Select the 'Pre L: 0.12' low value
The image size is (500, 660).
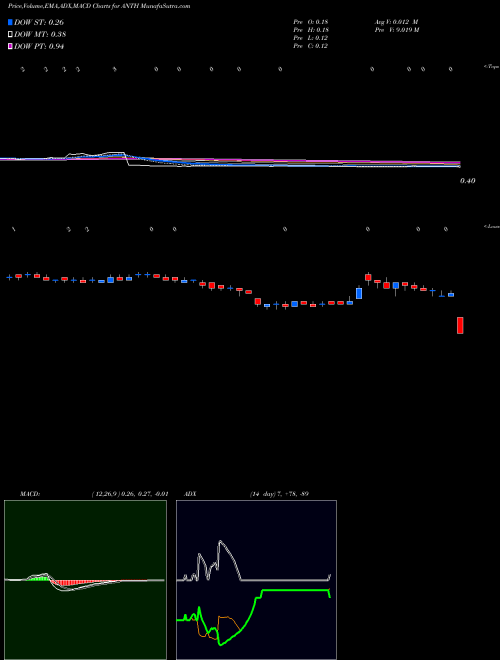311,38
